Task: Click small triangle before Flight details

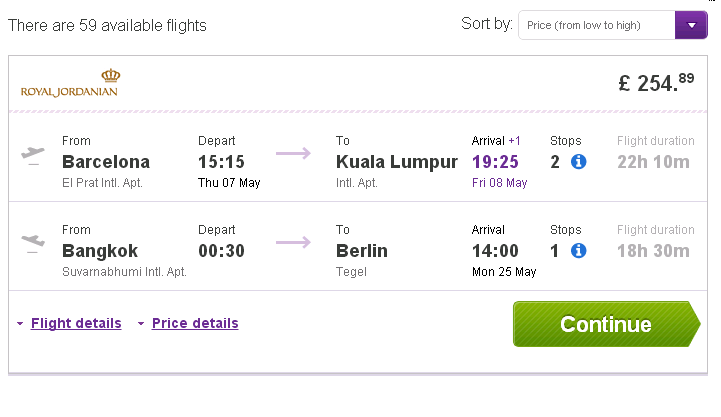Action: (20, 324)
